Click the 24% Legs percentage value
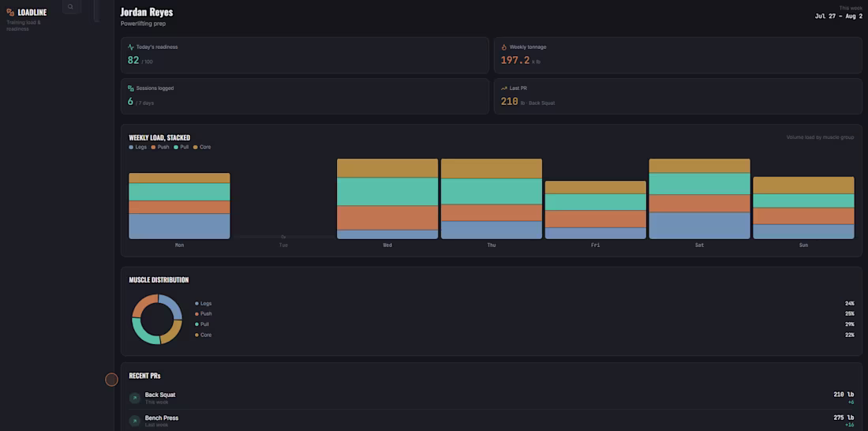Image resolution: width=868 pixels, height=431 pixels. coord(850,304)
